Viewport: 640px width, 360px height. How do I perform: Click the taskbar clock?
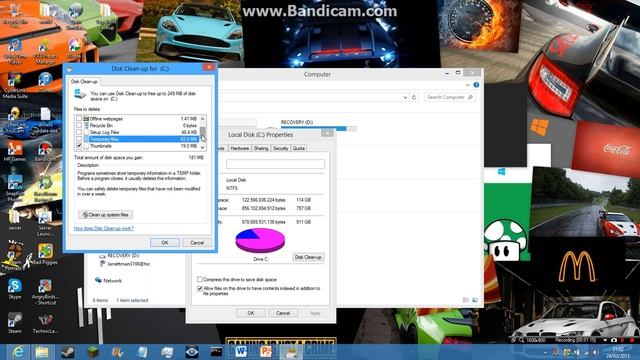[x=618, y=352]
